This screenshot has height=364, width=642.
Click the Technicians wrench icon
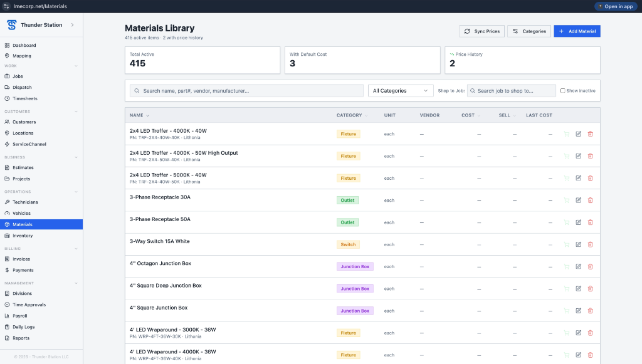pyautogui.click(x=7, y=202)
